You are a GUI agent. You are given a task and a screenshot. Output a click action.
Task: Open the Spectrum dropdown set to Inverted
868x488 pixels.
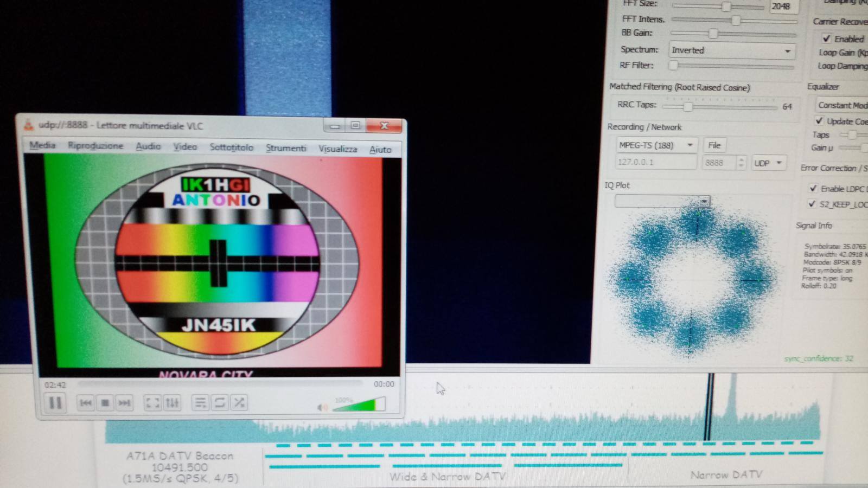pyautogui.click(x=732, y=50)
